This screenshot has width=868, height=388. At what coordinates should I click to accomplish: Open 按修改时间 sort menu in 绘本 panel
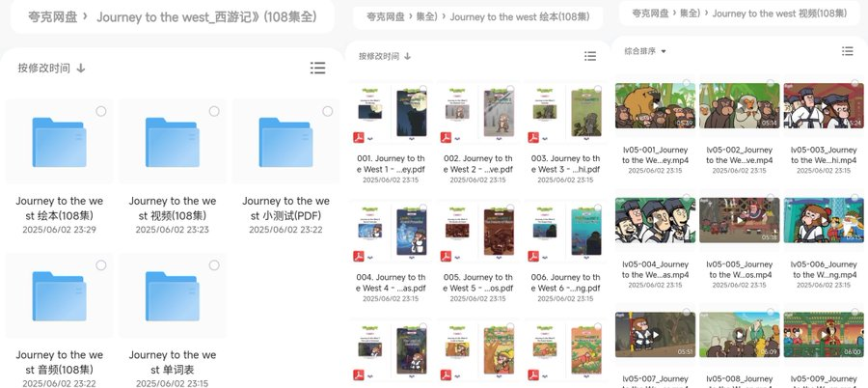(385, 56)
